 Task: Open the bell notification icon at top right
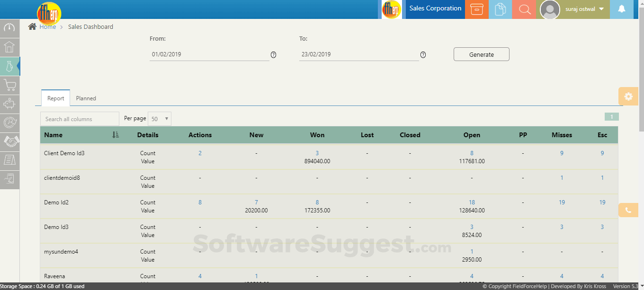coord(622,9)
